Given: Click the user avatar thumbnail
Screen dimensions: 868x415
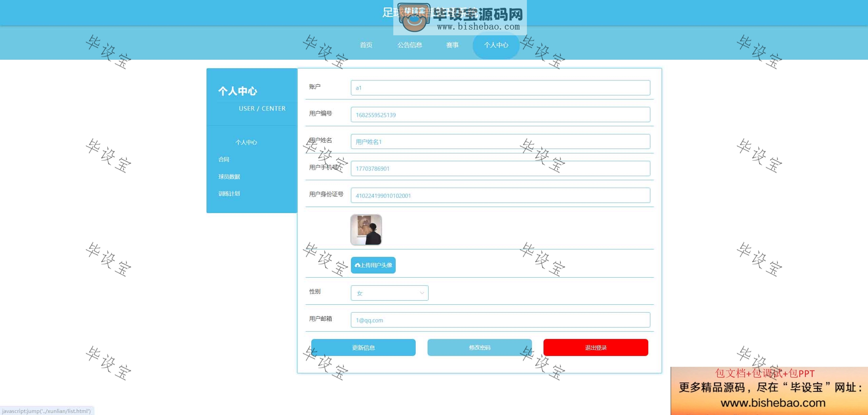Looking at the screenshot, I should tap(366, 230).
